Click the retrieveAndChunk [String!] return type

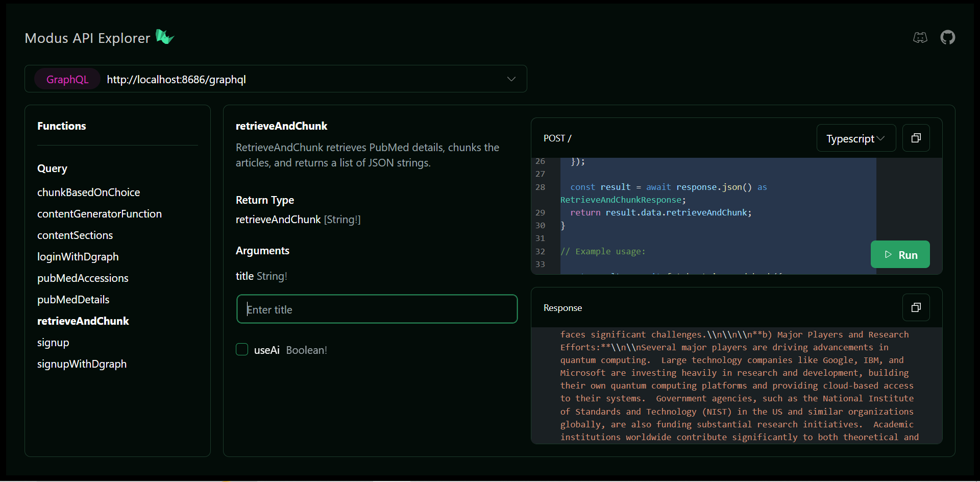pos(298,220)
